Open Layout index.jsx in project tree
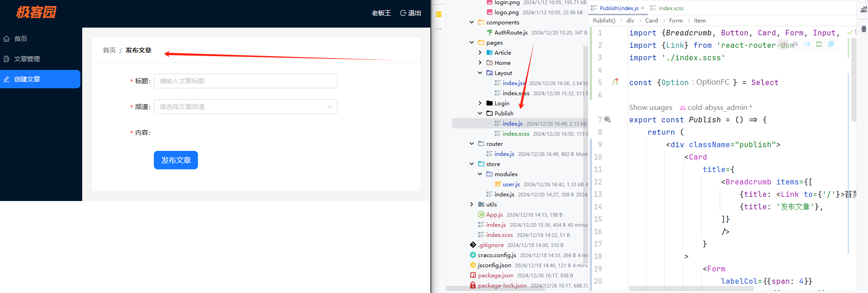868x293 pixels. point(513,83)
